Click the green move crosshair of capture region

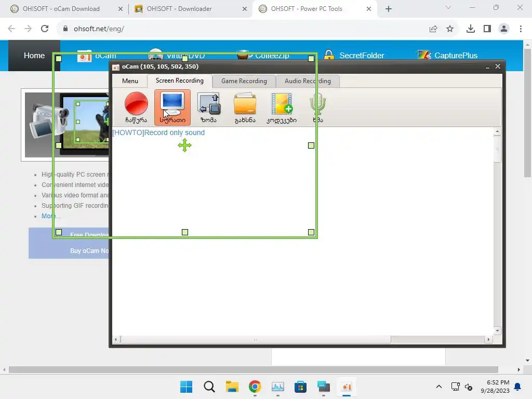pyautogui.click(x=184, y=145)
